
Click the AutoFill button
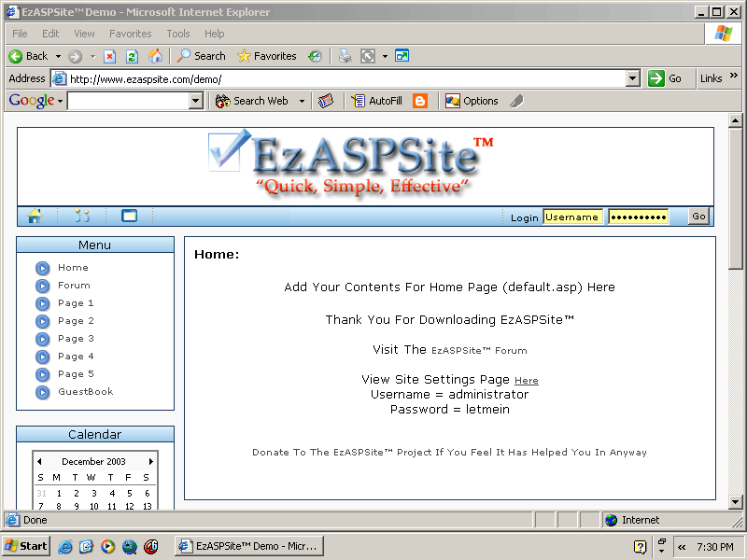click(x=377, y=101)
